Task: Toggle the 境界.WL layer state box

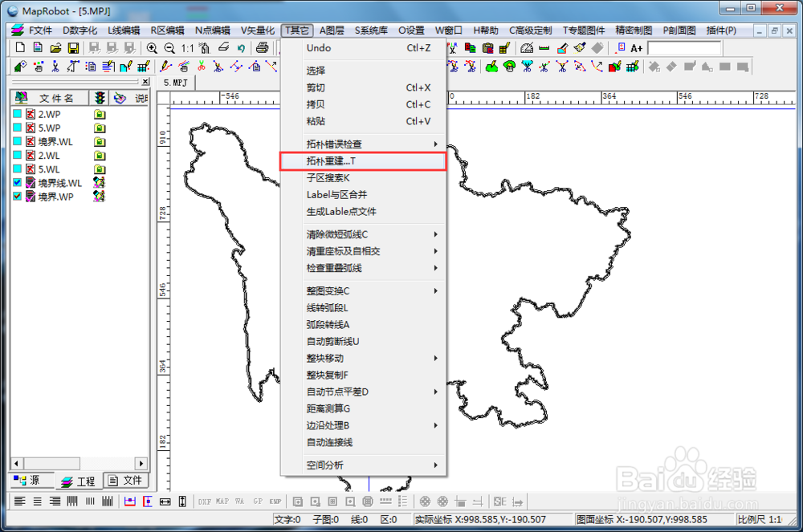Action: click(18, 141)
